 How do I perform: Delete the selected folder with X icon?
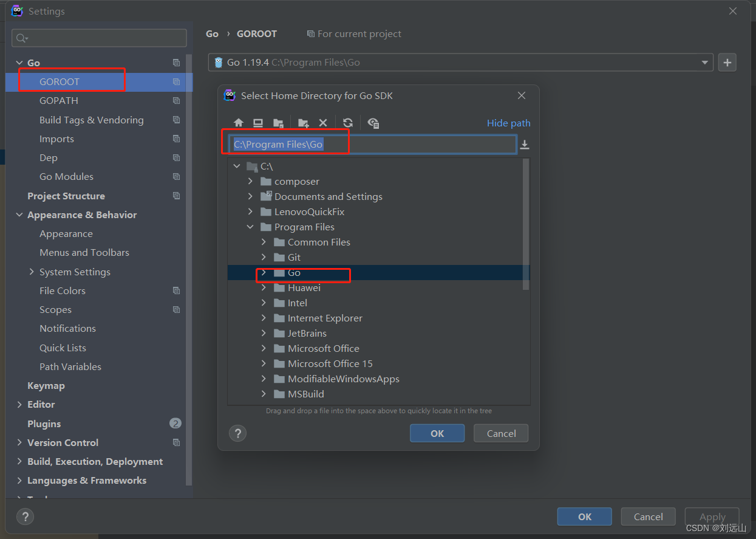tap(323, 123)
